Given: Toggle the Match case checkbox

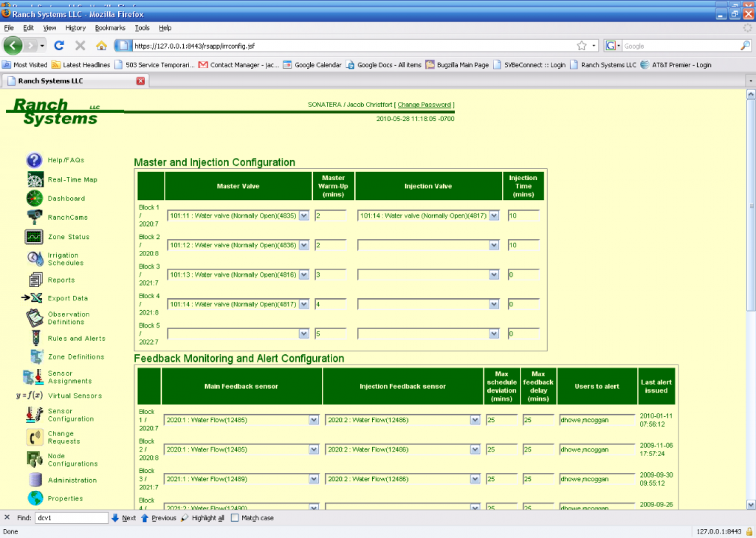Looking at the screenshot, I should (x=235, y=518).
